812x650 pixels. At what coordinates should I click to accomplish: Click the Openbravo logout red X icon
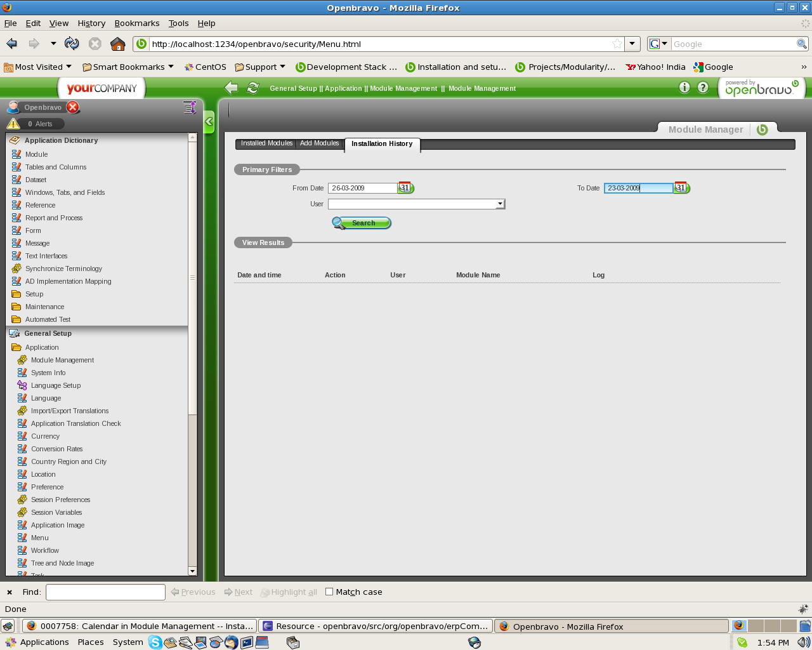click(x=73, y=107)
